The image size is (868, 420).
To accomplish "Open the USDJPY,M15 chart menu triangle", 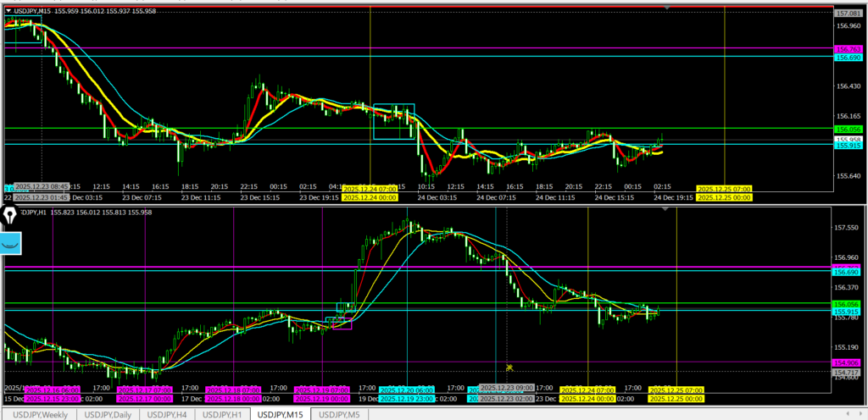I will [x=8, y=10].
